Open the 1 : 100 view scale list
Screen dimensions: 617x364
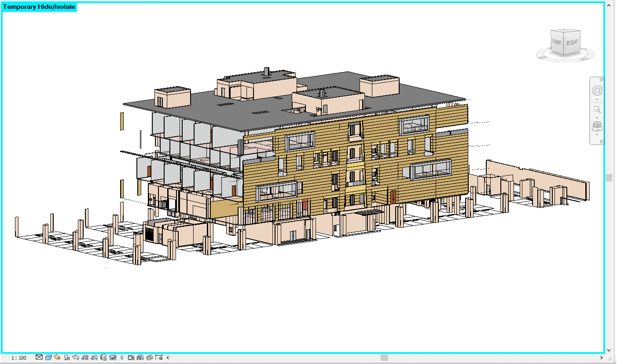pos(19,358)
